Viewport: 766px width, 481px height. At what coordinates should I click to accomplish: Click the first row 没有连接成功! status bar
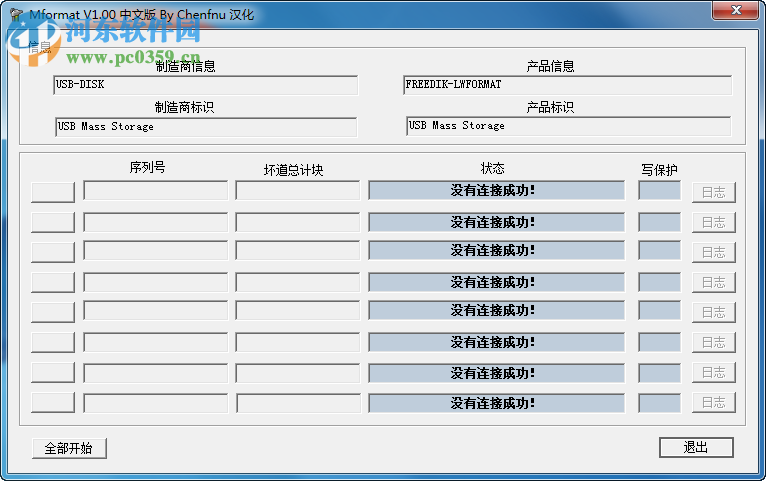tap(496, 190)
